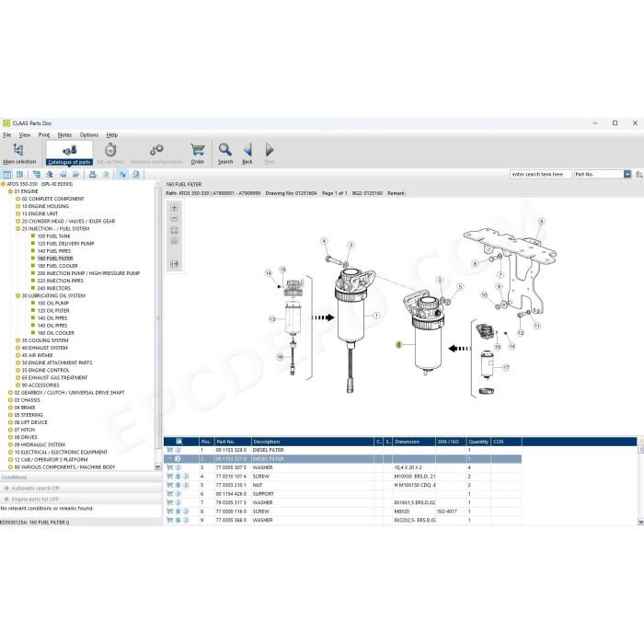Click the tree structure icon in secondary toolbar
This screenshot has width=644, height=644.
[x=37, y=175]
